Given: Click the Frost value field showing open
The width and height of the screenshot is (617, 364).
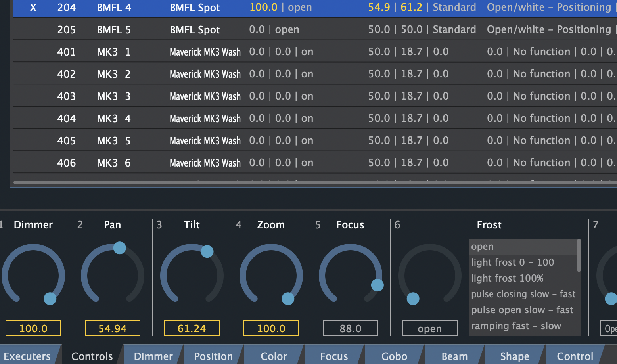Looking at the screenshot, I should pyautogui.click(x=429, y=328).
